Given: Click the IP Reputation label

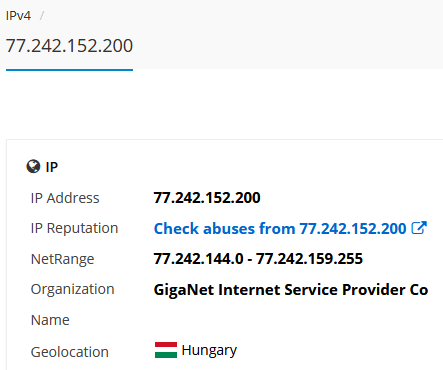Looking at the screenshot, I should [74, 229].
